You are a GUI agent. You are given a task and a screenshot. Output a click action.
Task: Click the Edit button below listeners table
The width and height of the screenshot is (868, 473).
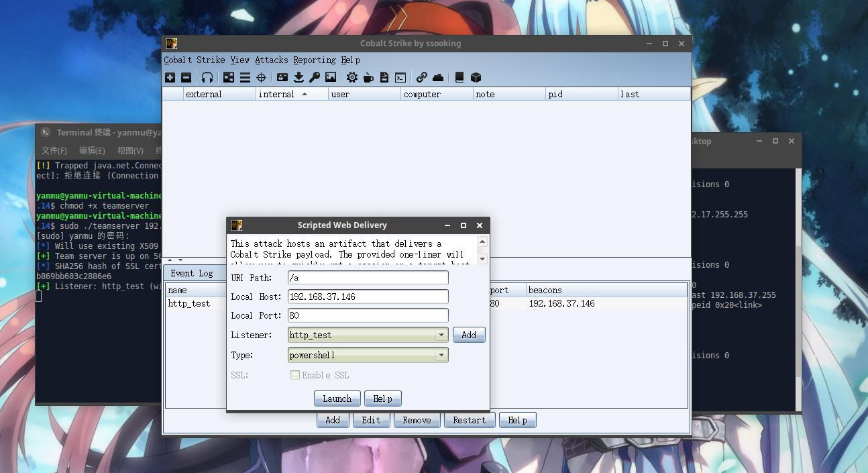coord(371,420)
